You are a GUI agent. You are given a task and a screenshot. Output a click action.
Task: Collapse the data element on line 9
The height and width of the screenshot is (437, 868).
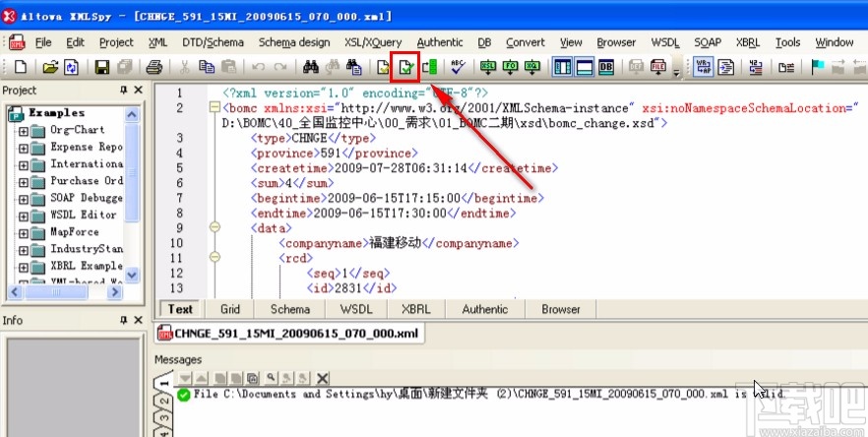(x=215, y=227)
